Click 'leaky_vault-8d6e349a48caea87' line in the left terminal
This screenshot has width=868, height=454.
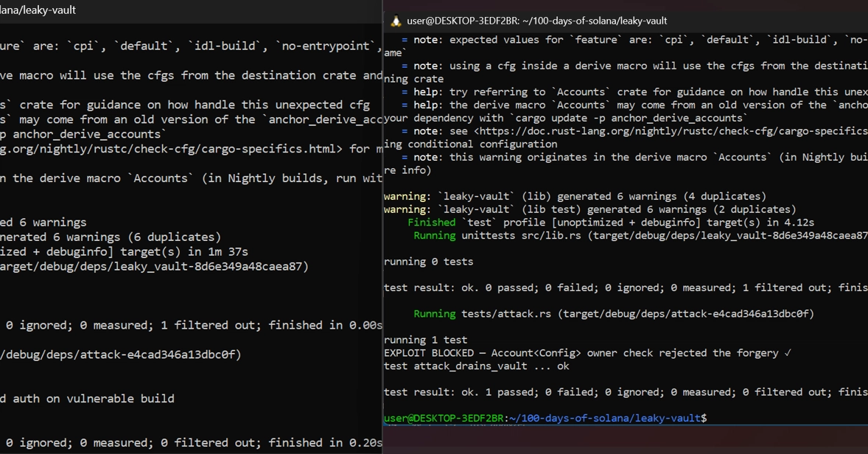[154, 266]
